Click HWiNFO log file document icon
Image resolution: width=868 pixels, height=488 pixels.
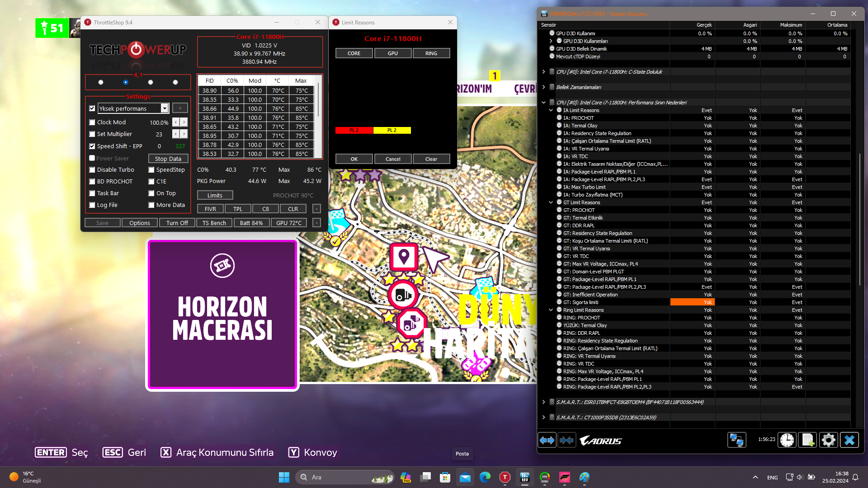[808, 440]
